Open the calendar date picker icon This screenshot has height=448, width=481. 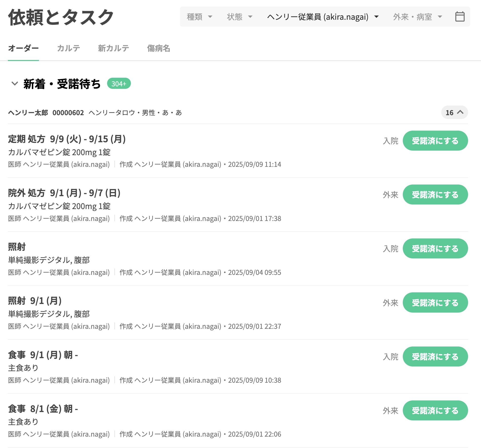click(460, 17)
